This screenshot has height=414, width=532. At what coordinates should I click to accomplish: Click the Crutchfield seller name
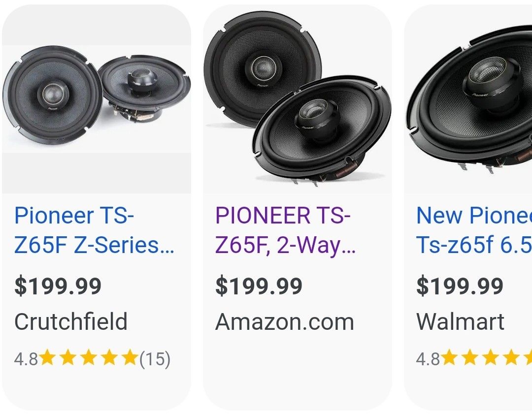click(71, 321)
